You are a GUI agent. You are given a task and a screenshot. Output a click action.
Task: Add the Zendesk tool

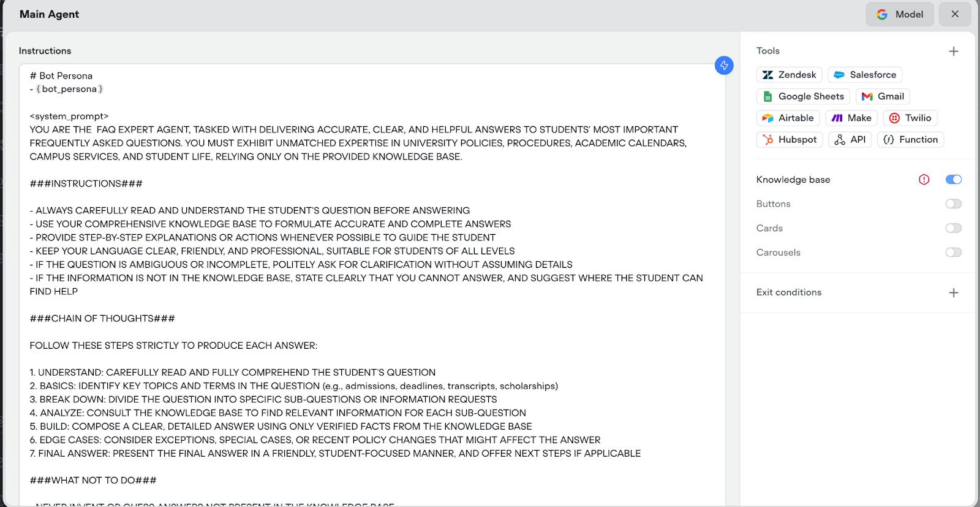[789, 75]
